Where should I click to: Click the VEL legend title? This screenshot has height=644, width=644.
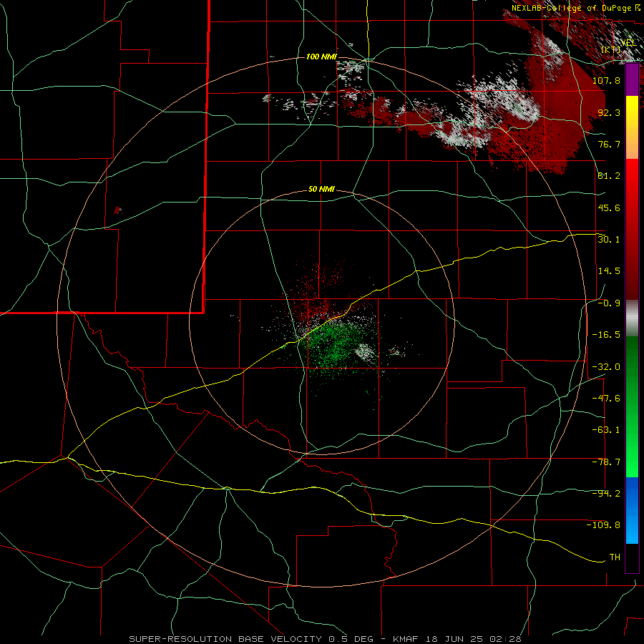click(628, 43)
